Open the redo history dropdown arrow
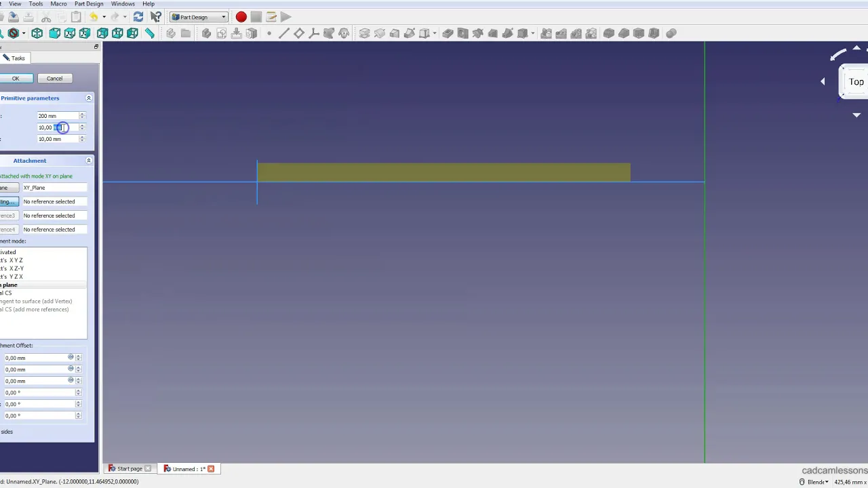868x488 pixels. 125,17
